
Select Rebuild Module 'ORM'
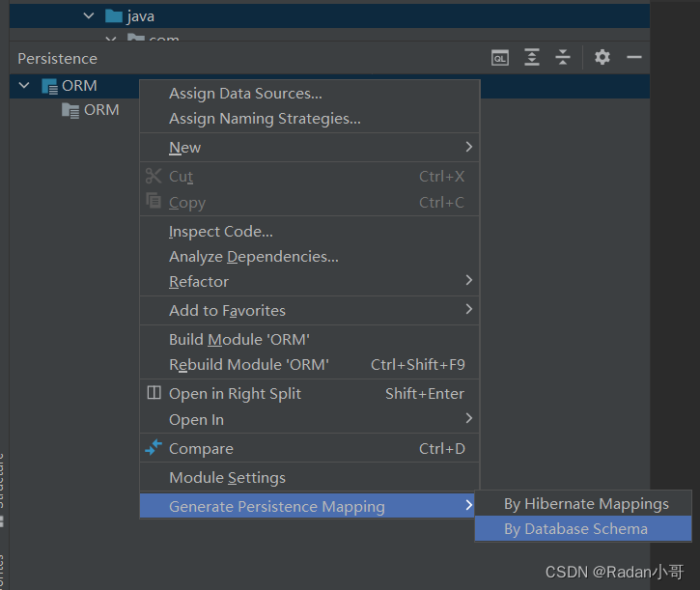coord(309,365)
